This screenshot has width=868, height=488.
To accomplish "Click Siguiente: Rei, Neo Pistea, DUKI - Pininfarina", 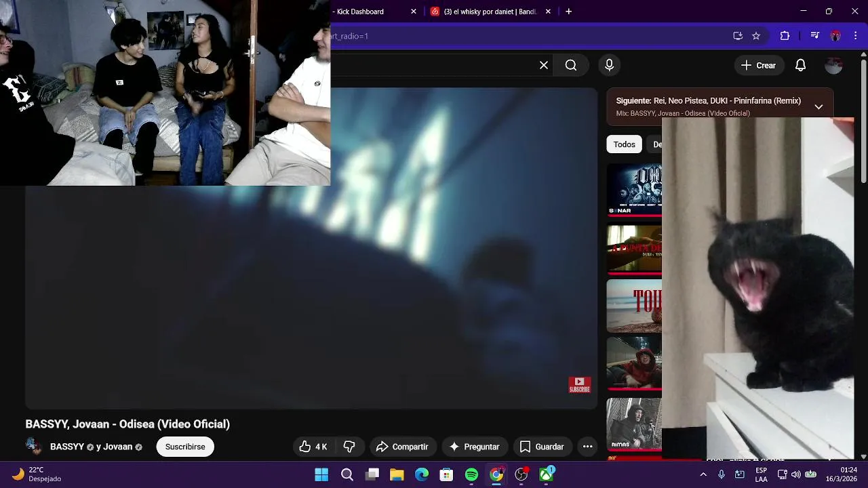I will tap(709, 100).
